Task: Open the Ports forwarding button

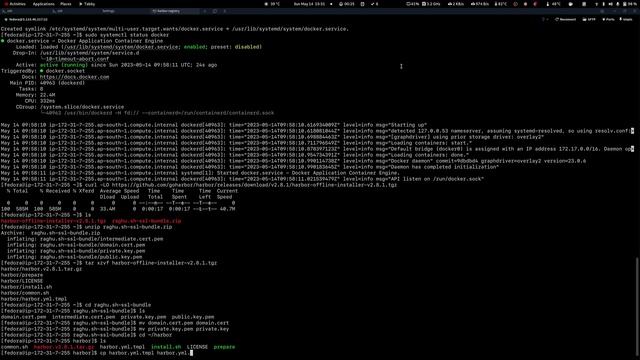Action: coord(609,19)
